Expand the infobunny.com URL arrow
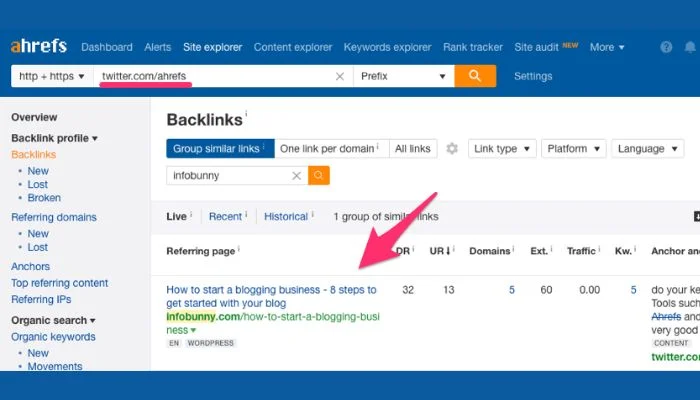This screenshot has height=400, width=700. pyautogui.click(x=193, y=330)
